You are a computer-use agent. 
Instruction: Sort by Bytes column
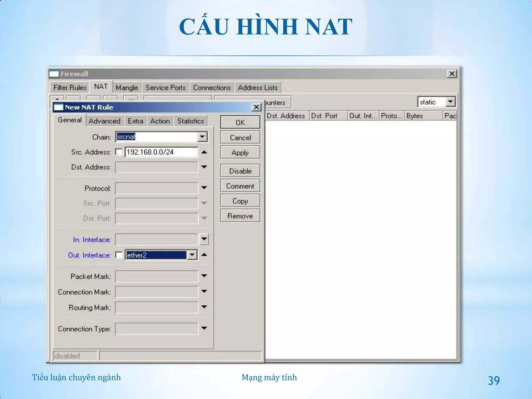tap(423, 116)
